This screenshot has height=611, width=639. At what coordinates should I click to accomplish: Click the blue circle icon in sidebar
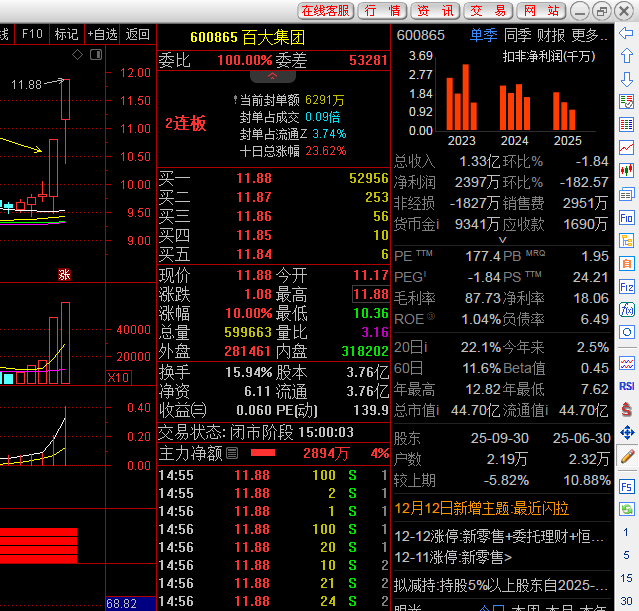coord(626,332)
